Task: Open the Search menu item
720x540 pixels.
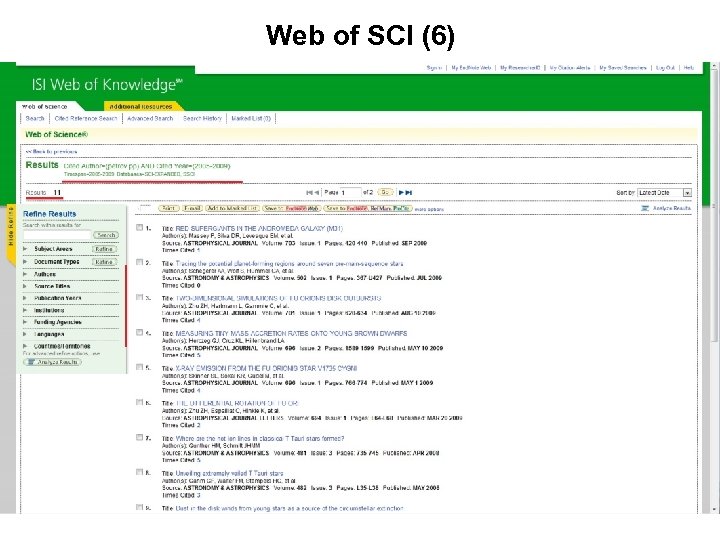Action: [35, 118]
